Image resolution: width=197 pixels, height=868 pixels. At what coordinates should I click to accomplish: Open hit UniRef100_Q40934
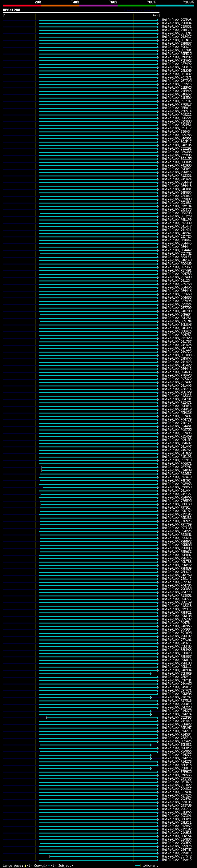tap(177, 670)
